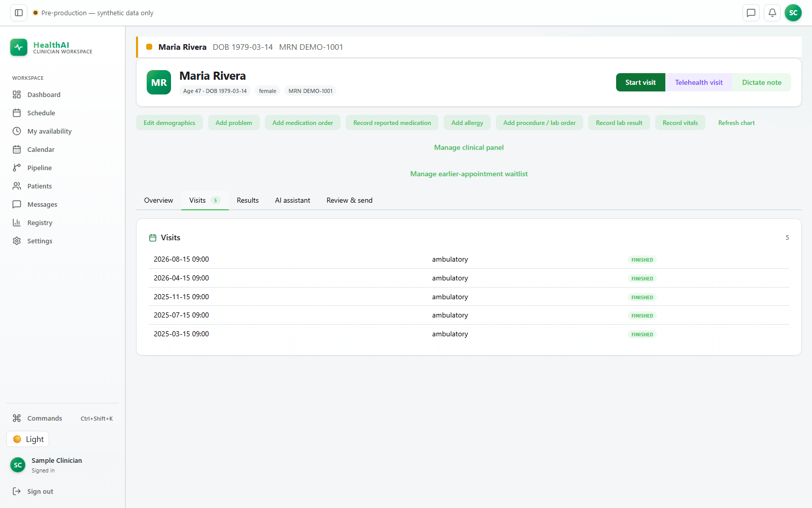This screenshot has height=508, width=812.
Task: Click the Dictate note button
Action: point(762,82)
